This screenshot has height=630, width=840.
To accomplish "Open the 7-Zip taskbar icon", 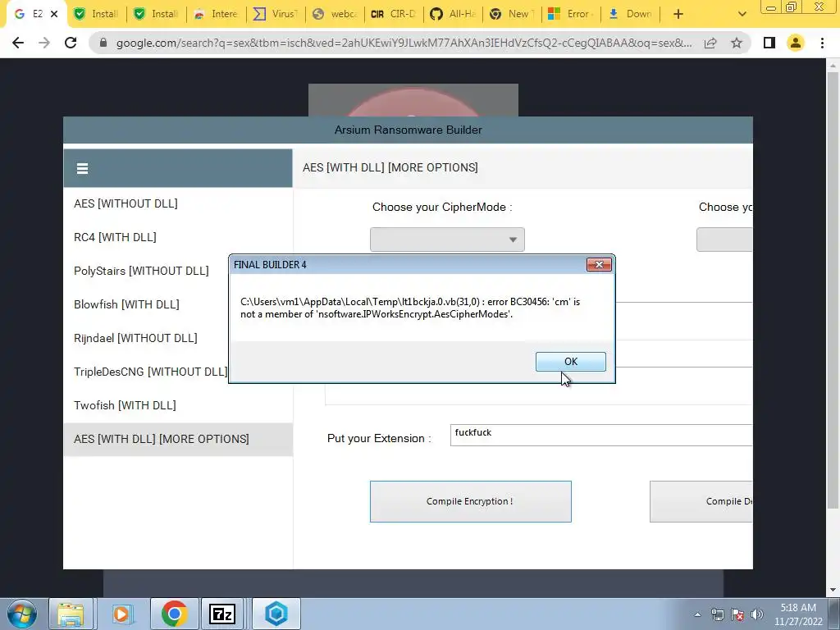I will tap(222, 614).
